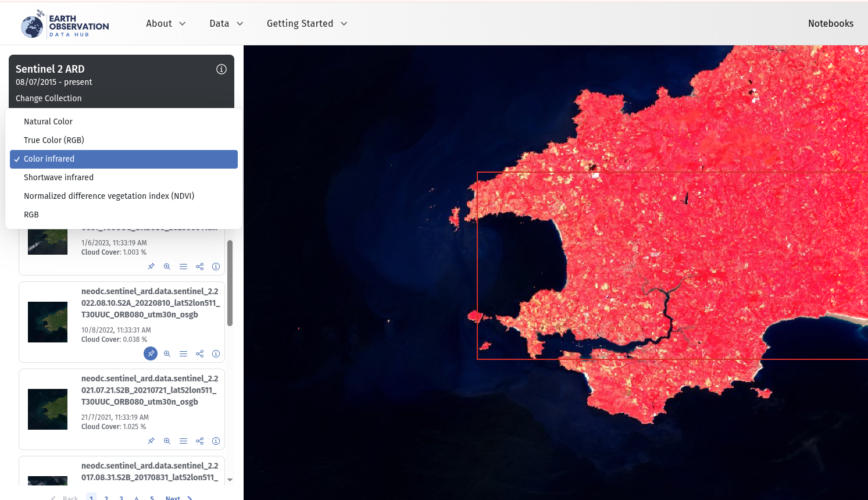Image resolution: width=868 pixels, height=500 pixels.
Task: Show info for the 10/8/2022 scene
Action: point(216,353)
